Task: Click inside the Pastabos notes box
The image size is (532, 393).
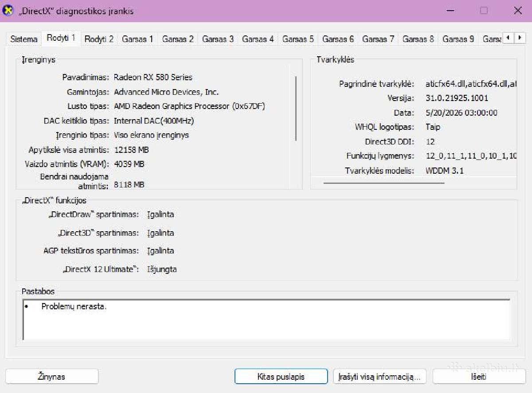Action: (x=266, y=320)
